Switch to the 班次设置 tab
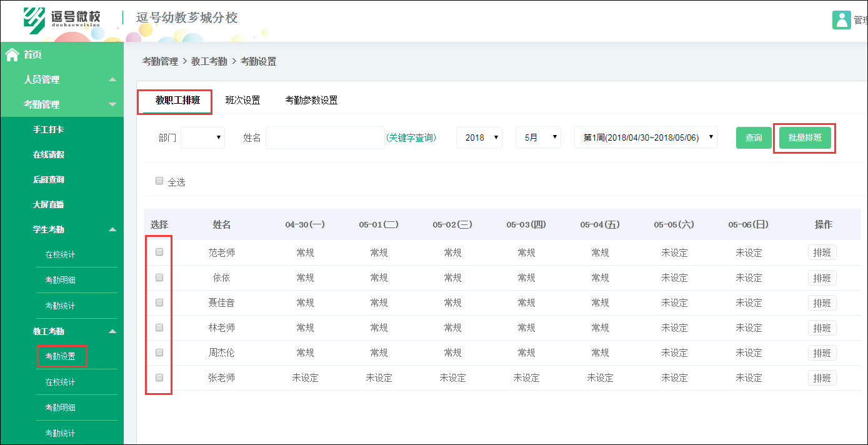Image resolution: width=868 pixels, height=445 pixels. click(243, 99)
